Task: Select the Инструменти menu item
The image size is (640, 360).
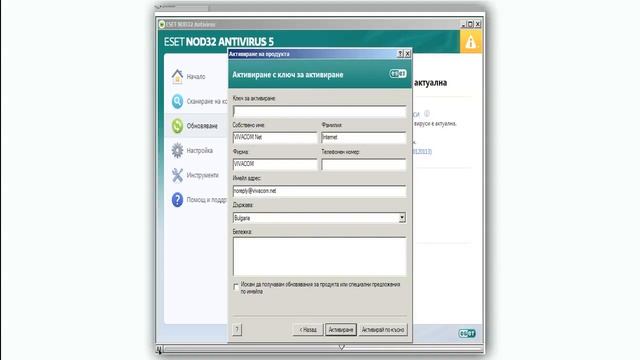Action: [x=202, y=175]
